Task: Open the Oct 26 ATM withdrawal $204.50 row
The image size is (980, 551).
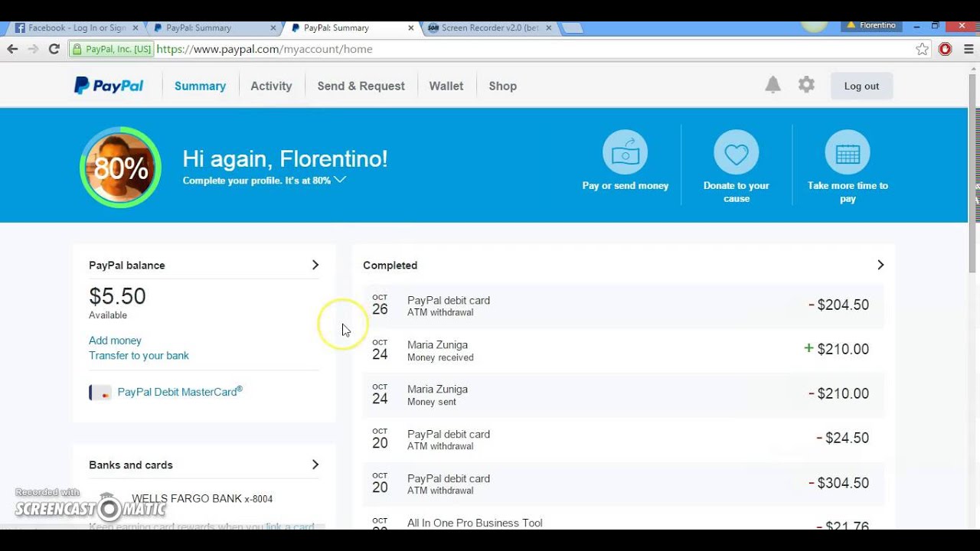Action: pos(623,305)
